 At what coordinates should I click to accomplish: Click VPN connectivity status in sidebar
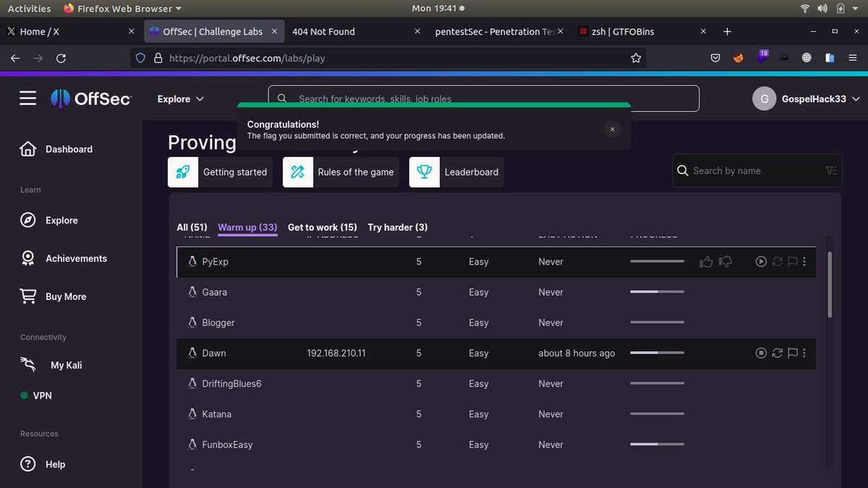(36, 395)
